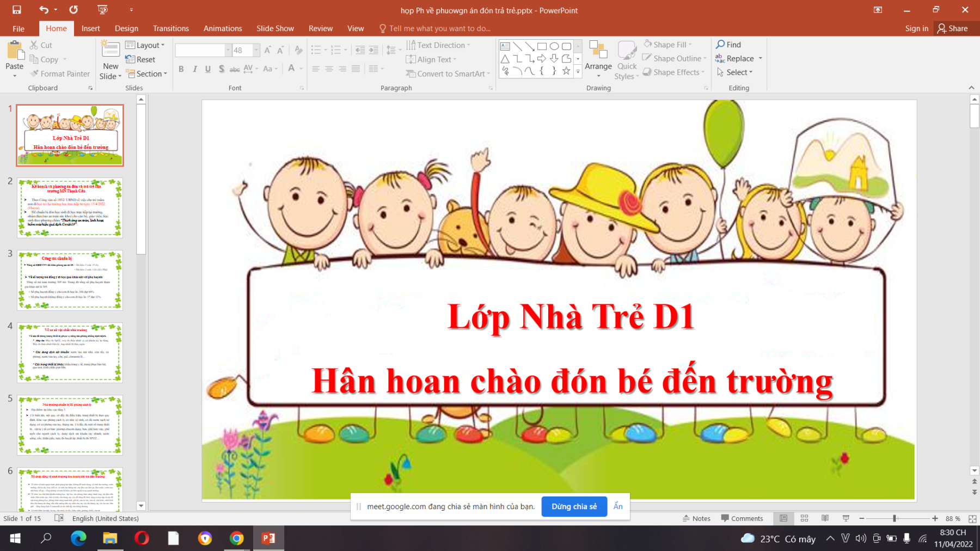This screenshot has height=551, width=980.
Task: Fit slide to current window icon
Action: click(x=972, y=518)
